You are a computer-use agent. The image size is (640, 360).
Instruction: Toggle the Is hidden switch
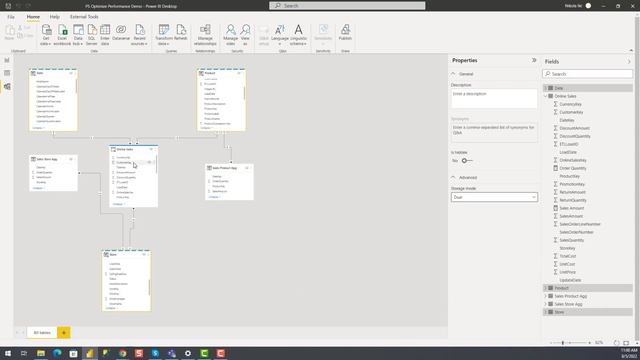coord(467,161)
